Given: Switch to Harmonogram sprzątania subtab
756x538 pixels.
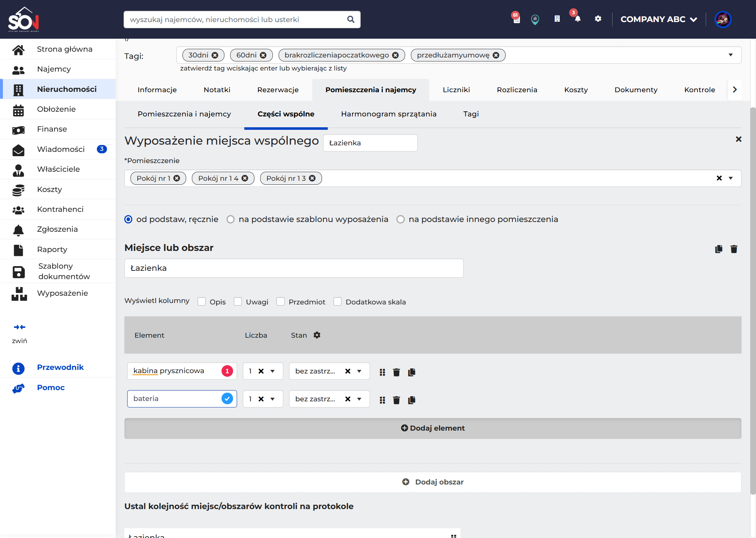Looking at the screenshot, I should (389, 114).
